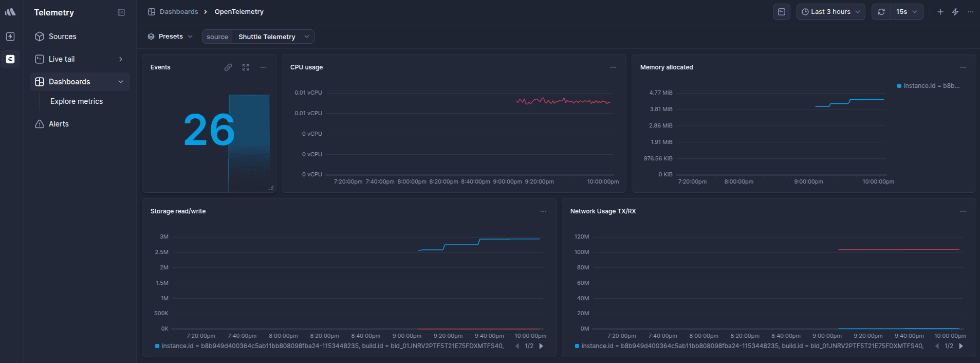The image size is (980, 363).
Task: Click the lightning bolt icon in left rail
Action: (10, 37)
